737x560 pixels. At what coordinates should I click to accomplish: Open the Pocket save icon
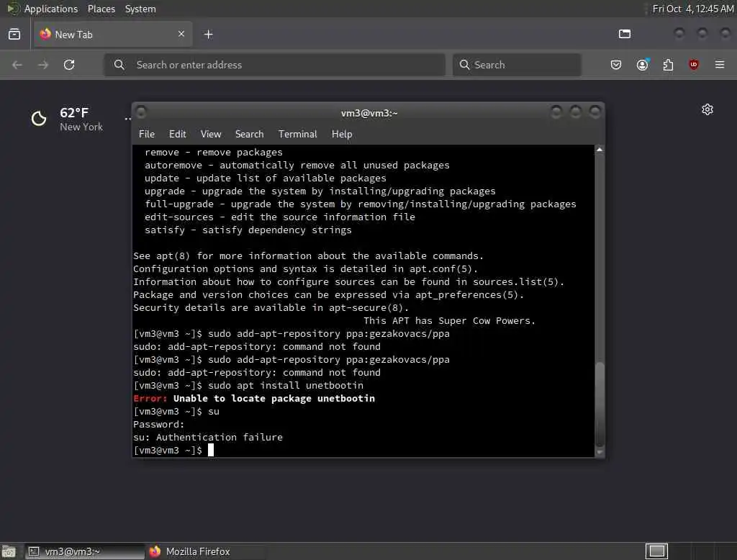point(616,65)
